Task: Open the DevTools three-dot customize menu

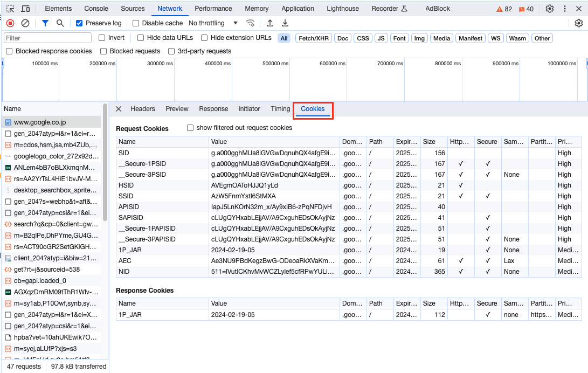Action: [565, 9]
